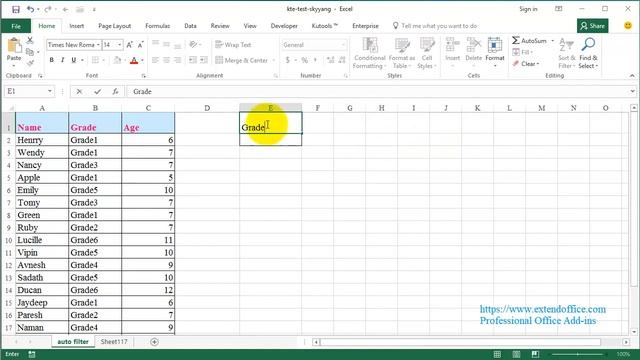Switch to the Kutools tab
The image size is (640, 360).
click(x=324, y=26)
